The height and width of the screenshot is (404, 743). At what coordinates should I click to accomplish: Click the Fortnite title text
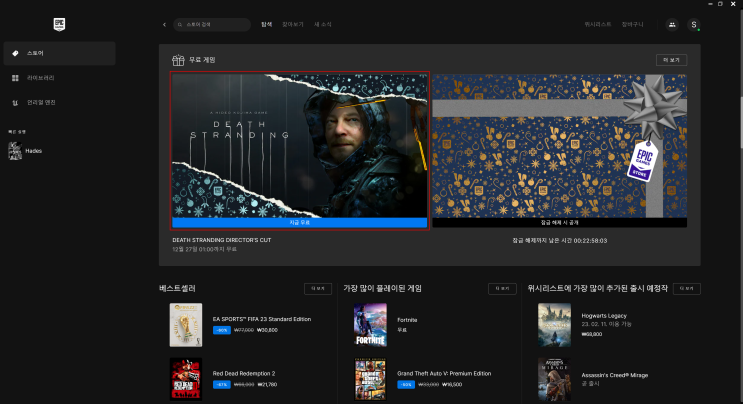(x=407, y=320)
